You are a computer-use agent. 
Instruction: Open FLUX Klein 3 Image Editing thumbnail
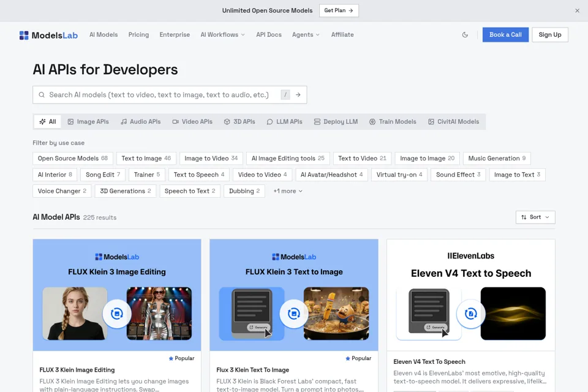coord(117,295)
